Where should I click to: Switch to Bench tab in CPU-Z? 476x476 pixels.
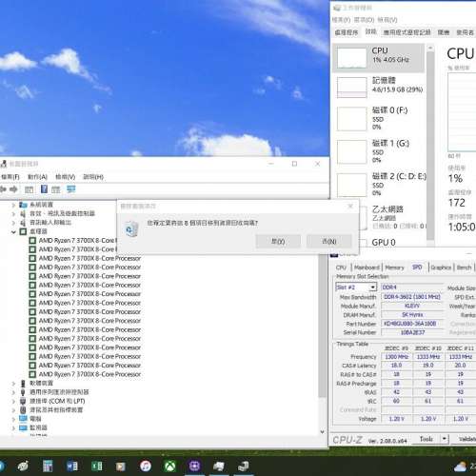pyautogui.click(x=464, y=268)
